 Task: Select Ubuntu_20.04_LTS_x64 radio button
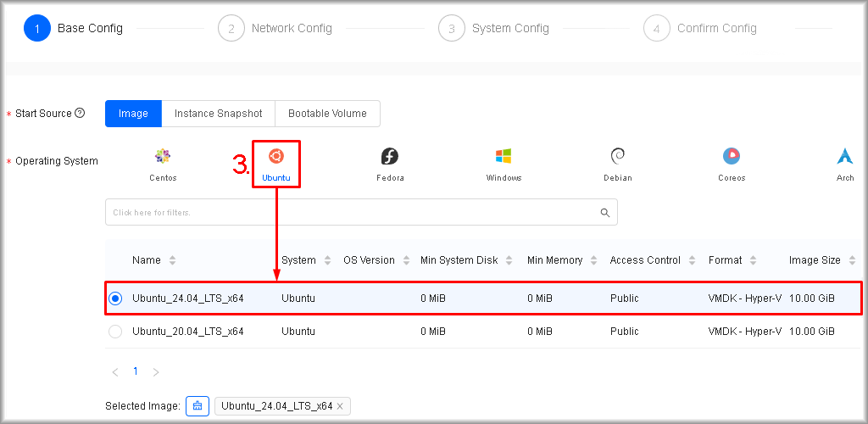point(115,332)
